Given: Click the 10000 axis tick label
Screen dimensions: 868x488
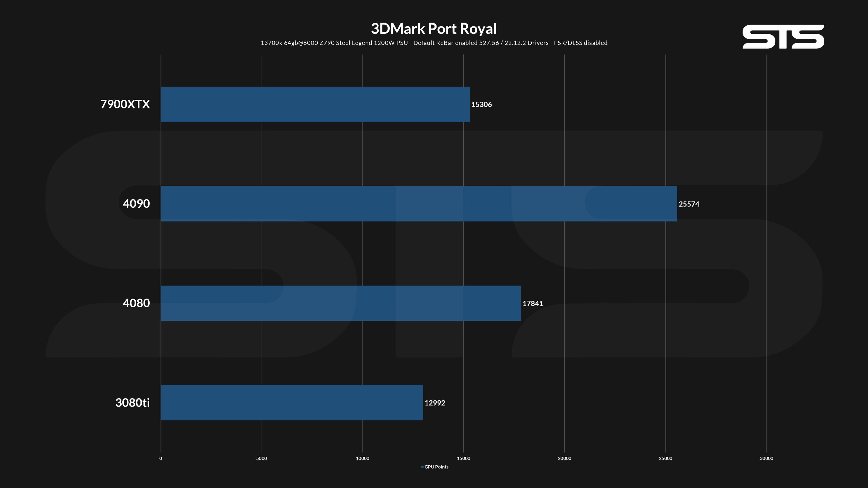Looking at the screenshot, I should point(363,458).
